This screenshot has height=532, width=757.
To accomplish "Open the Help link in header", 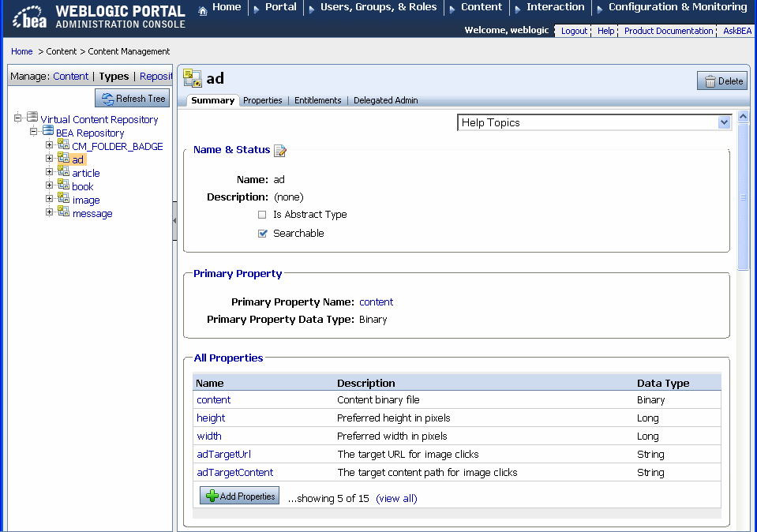I will point(606,31).
